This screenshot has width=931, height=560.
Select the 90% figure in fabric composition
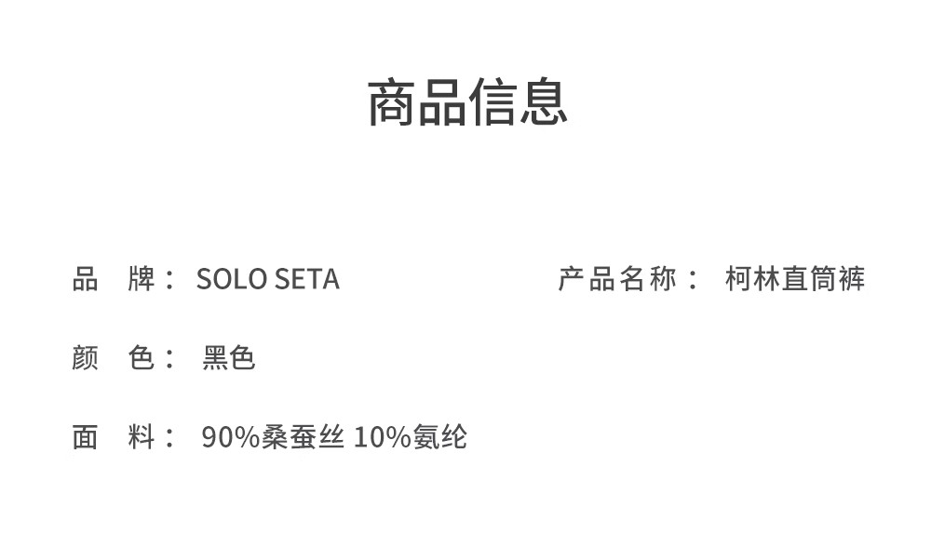point(230,437)
